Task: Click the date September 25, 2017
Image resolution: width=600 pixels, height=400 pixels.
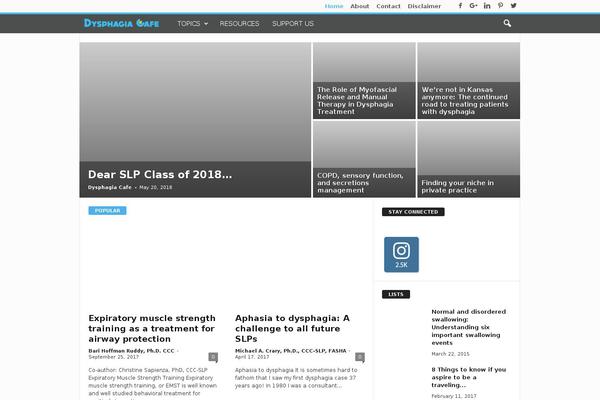Action: (x=114, y=357)
